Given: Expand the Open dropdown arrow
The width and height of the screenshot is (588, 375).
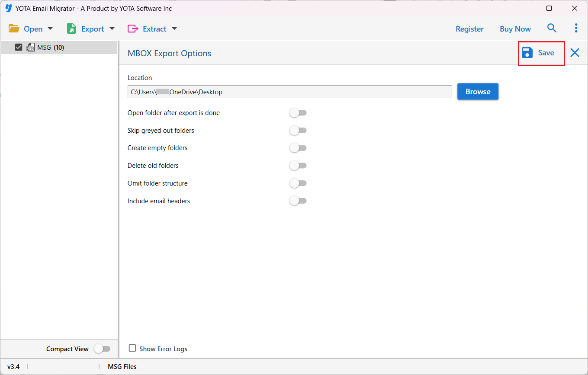Looking at the screenshot, I should (50, 29).
